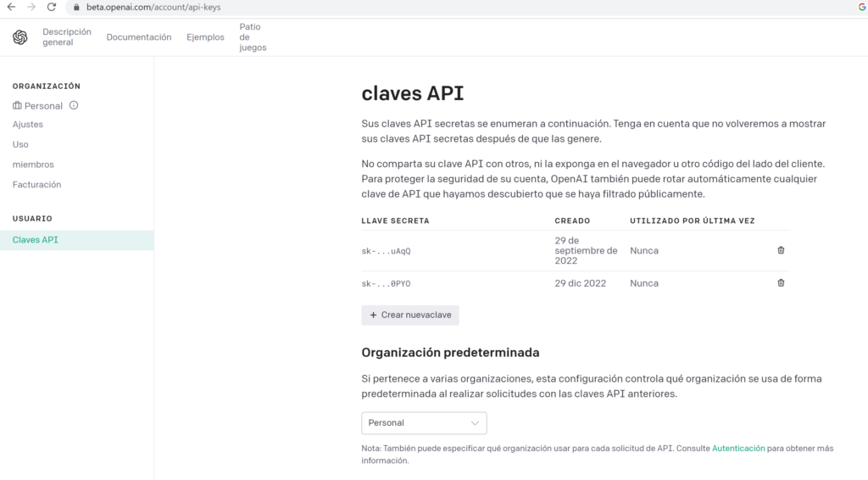868x480 pixels.
Task: Open the Documentación nav item
Action: tap(139, 37)
